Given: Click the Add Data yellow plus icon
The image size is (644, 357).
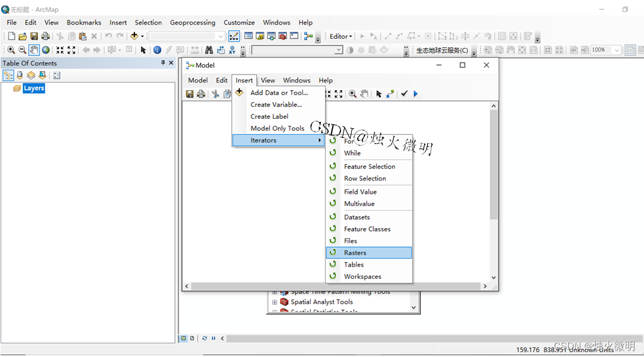Looking at the screenshot, I should [x=134, y=36].
